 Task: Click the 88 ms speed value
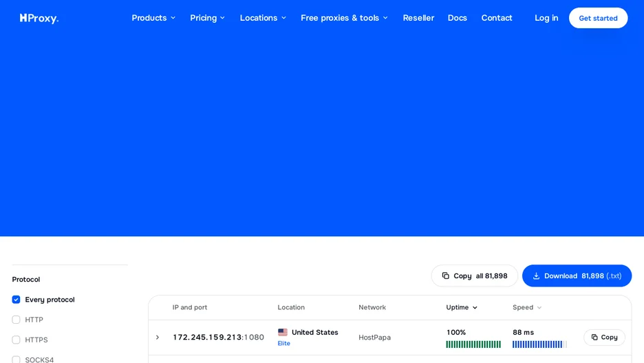pos(523,332)
